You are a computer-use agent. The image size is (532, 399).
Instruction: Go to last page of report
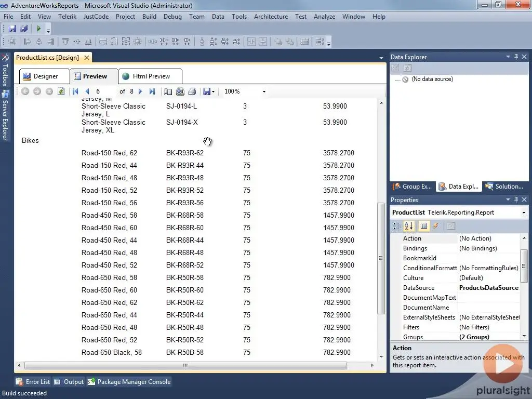(152, 91)
